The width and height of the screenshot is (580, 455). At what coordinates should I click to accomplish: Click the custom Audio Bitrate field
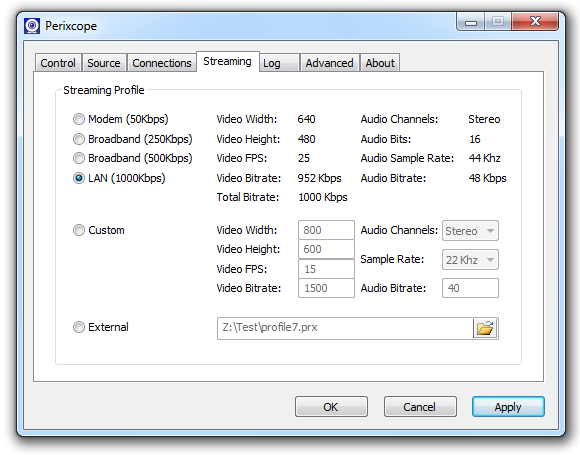[x=470, y=288]
